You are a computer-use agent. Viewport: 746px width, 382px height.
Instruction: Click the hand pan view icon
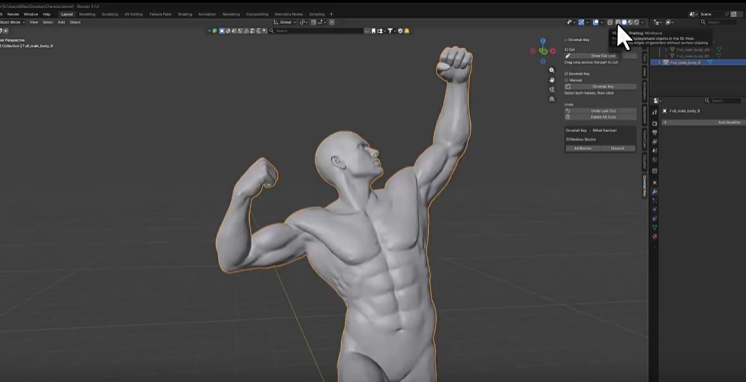(x=551, y=80)
